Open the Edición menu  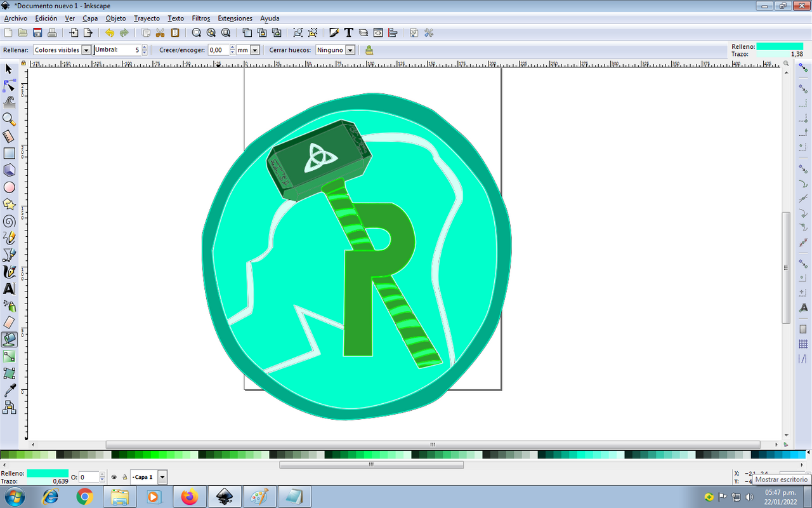(x=46, y=18)
